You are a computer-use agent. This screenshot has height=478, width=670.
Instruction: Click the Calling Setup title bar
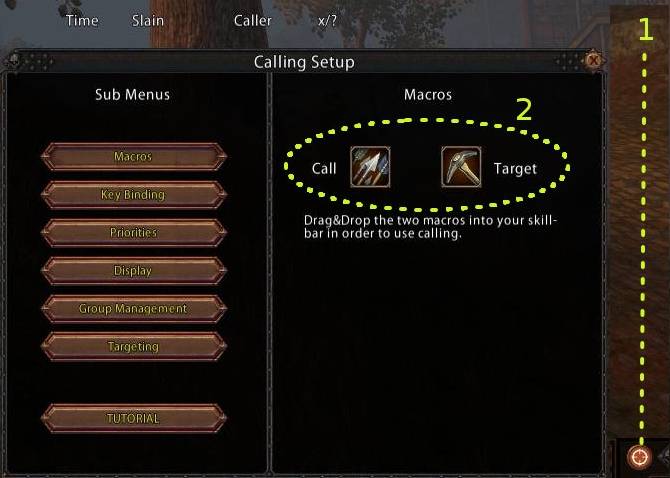304,62
